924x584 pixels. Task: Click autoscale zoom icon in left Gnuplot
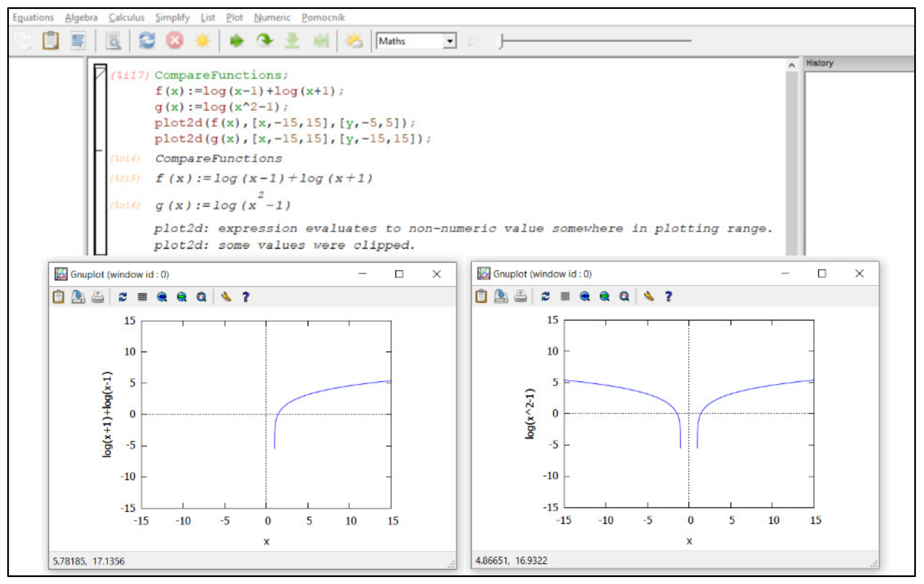(201, 297)
